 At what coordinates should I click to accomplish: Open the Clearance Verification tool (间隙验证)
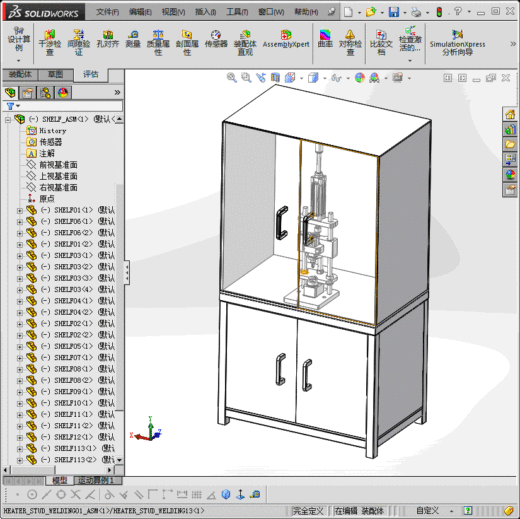coord(79,43)
